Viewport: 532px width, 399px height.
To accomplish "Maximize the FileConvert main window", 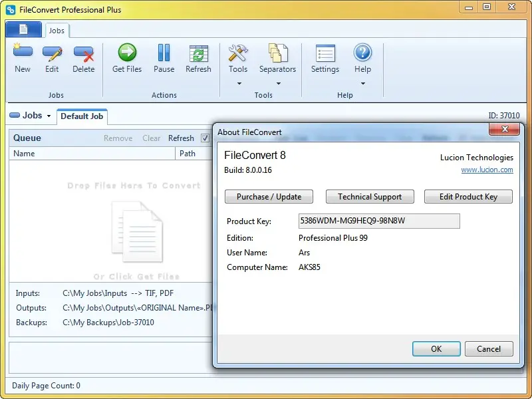I will pyautogui.click(x=487, y=7).
